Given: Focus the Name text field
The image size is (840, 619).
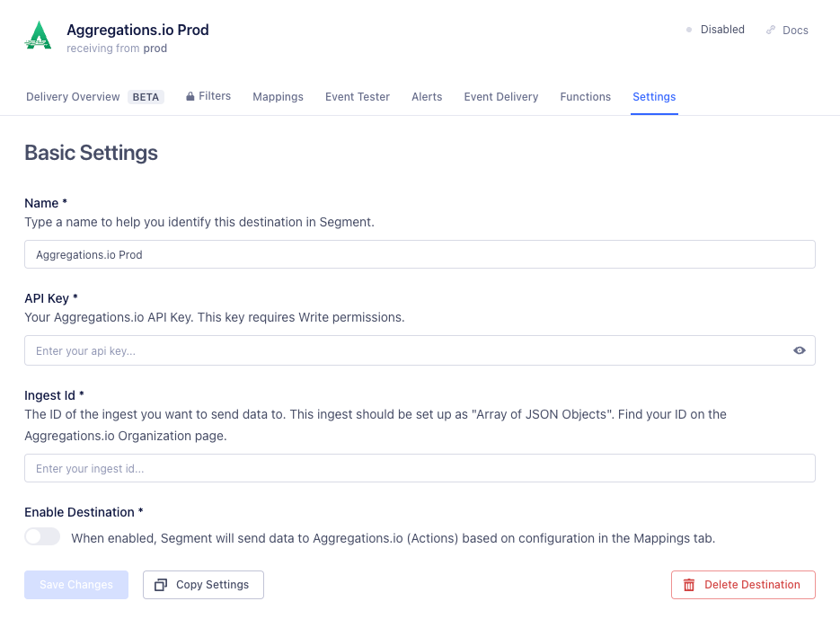Looking at the screenshot, I should pyautogui.click(x=420, y=254).
